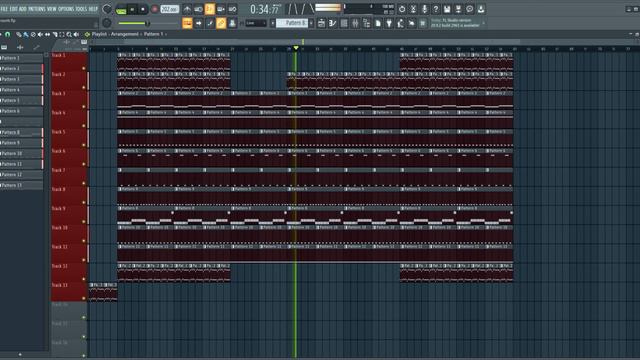Screen dimensions: 640x360
Task: Open the OPTIONS menu
Action: (66, 9)
